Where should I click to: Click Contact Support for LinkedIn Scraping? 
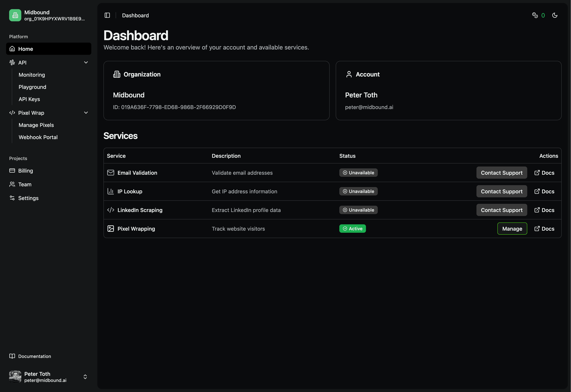point(502,210)
